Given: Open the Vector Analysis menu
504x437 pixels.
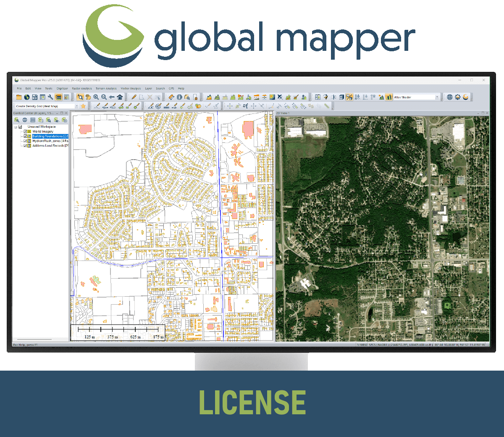Looking at the screenshot, I should (131, 89).
